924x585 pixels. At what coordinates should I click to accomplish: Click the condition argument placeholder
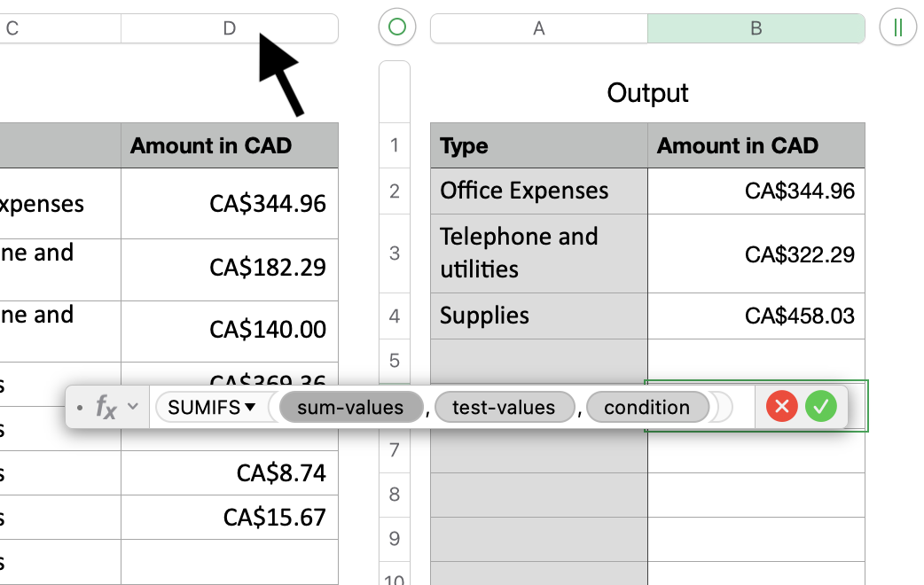point(646,408)
